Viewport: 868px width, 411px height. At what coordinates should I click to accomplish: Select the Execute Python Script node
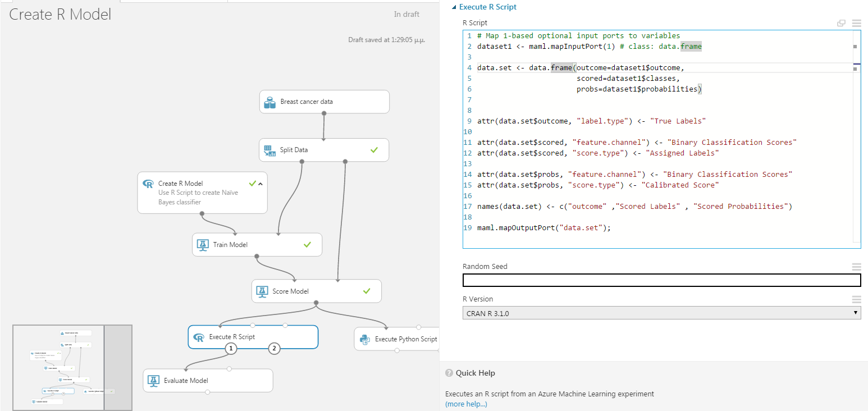coord(396,339)
